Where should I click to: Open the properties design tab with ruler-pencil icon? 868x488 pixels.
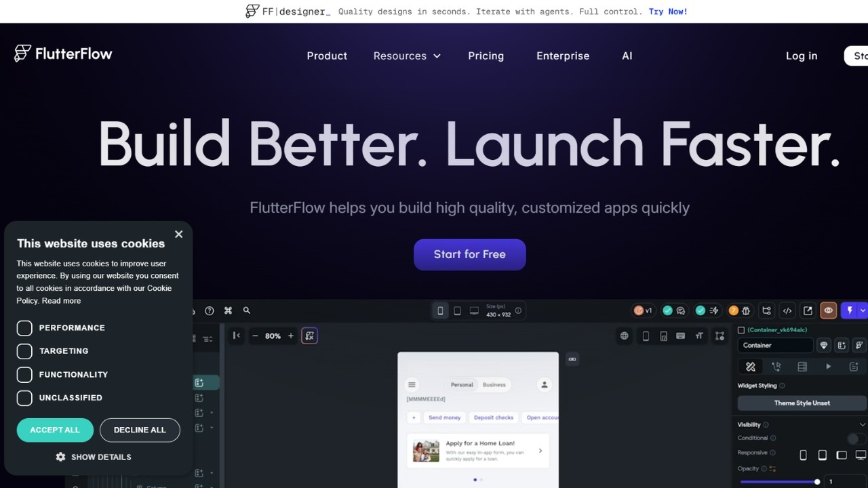751,367
